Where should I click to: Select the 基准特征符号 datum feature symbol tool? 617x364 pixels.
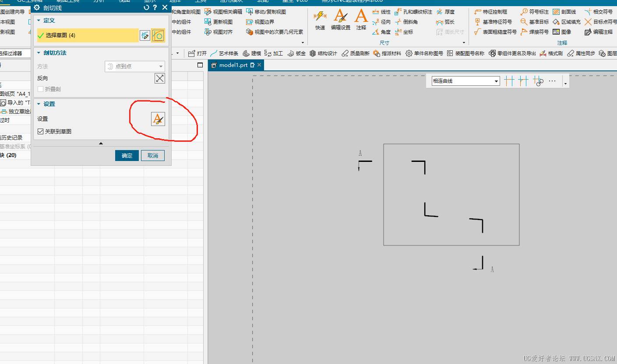pyautogui.click(x=493, y=22)
